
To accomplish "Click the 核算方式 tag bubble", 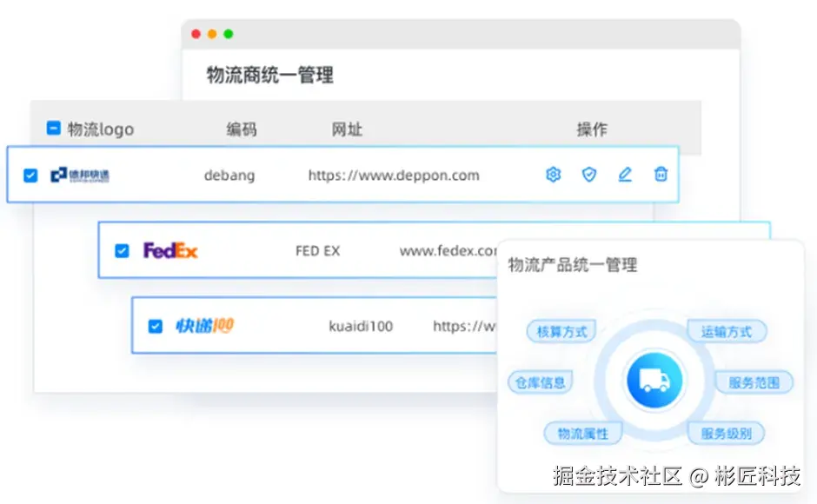I will point(561,330).
